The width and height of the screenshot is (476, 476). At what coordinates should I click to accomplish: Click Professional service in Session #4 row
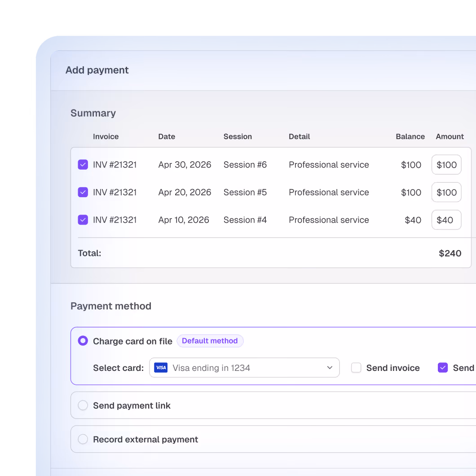pyautogui.click(x=329, y=220)
